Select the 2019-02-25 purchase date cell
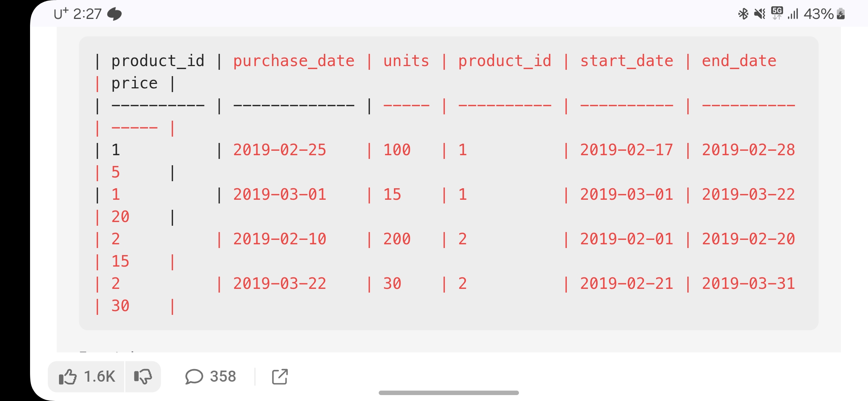868x401 pixels. pyautogui.click(x=280, y=150)
